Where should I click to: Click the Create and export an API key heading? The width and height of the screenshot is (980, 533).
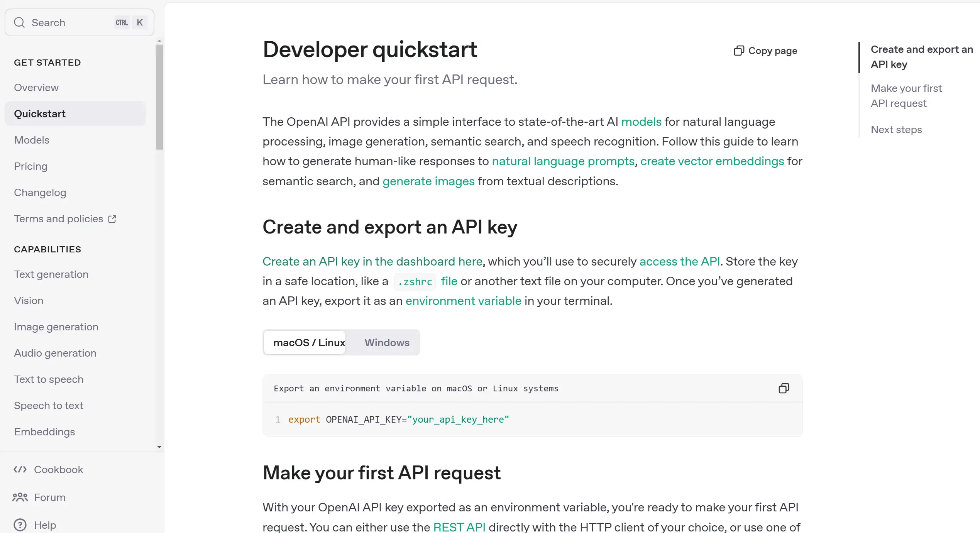390,227
